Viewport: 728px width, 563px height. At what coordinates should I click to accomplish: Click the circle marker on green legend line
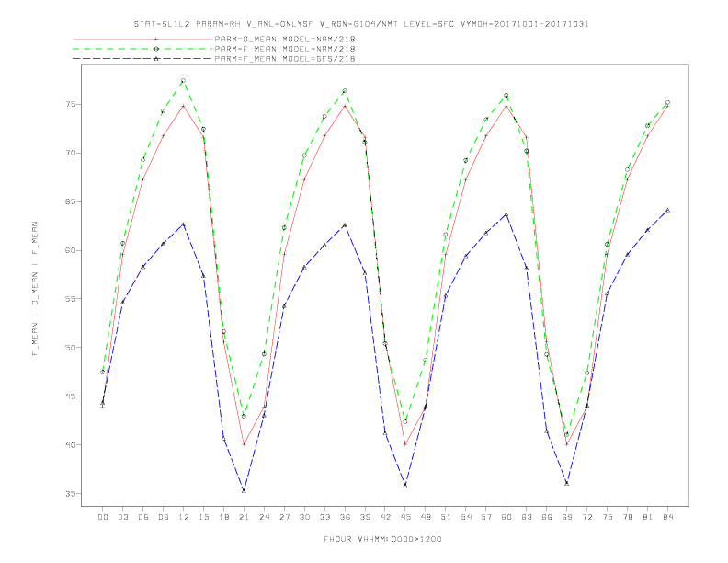(156, 49)
